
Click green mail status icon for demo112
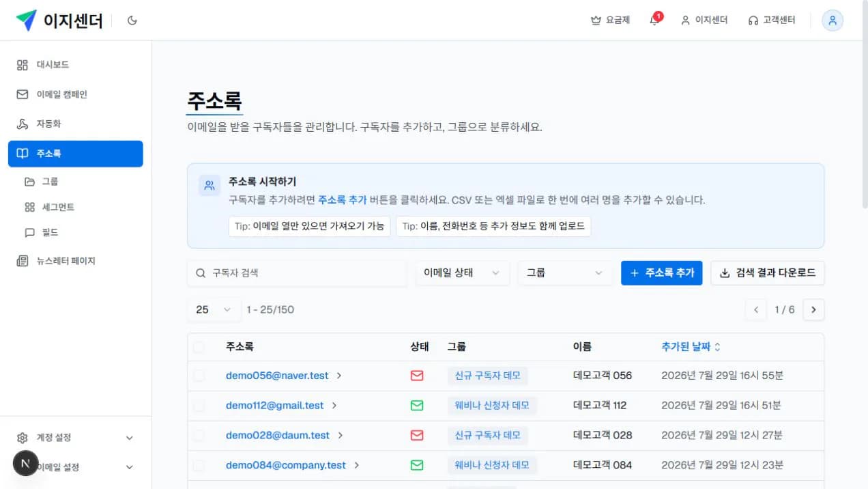[417, 406]
